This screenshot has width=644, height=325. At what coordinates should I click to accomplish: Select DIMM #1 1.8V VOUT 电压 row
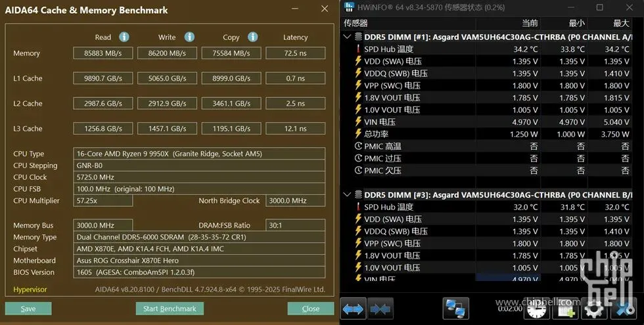[487, 98]
